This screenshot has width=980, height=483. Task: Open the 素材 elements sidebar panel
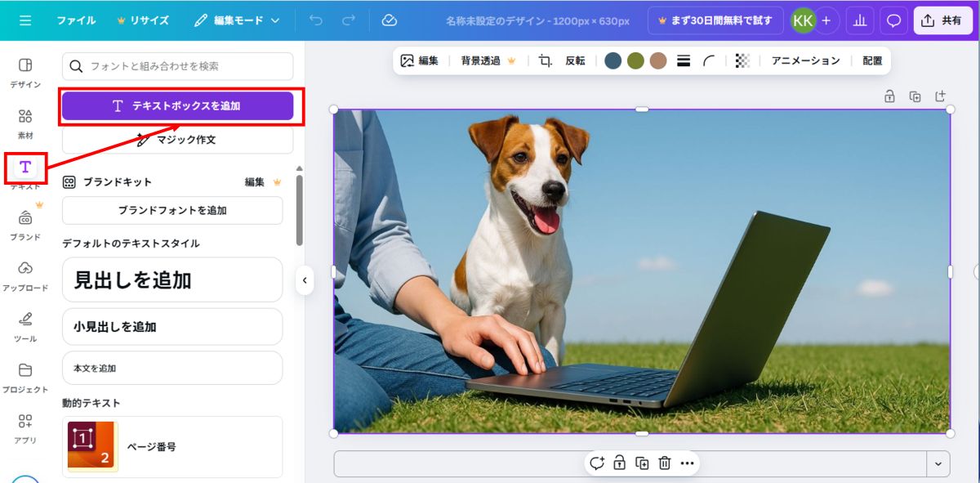tap(25, 123)
